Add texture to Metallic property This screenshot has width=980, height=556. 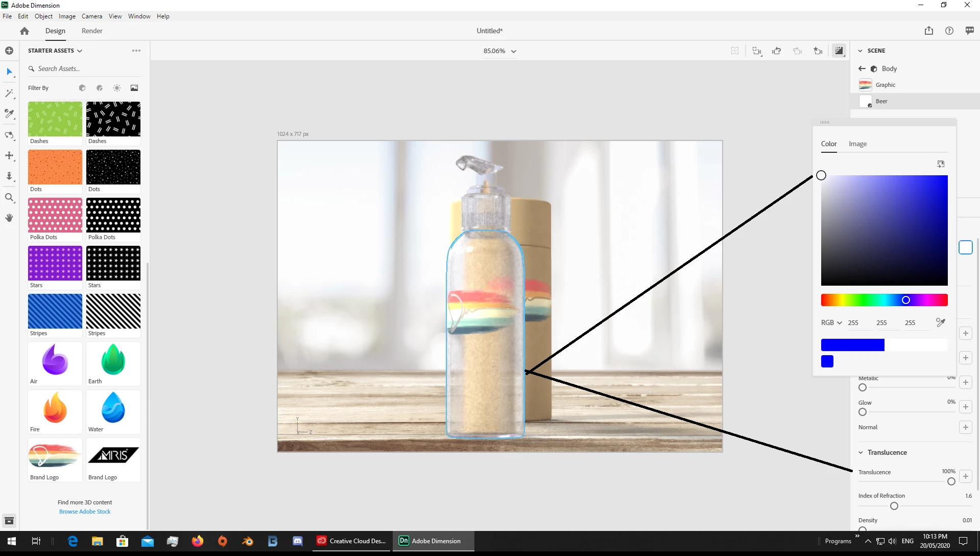(x=965, y=382)
